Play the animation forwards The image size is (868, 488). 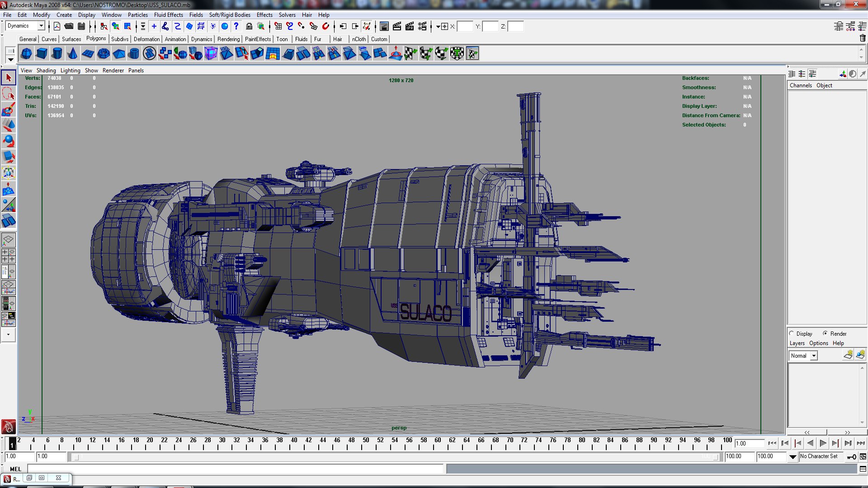(x=823, y=443)
